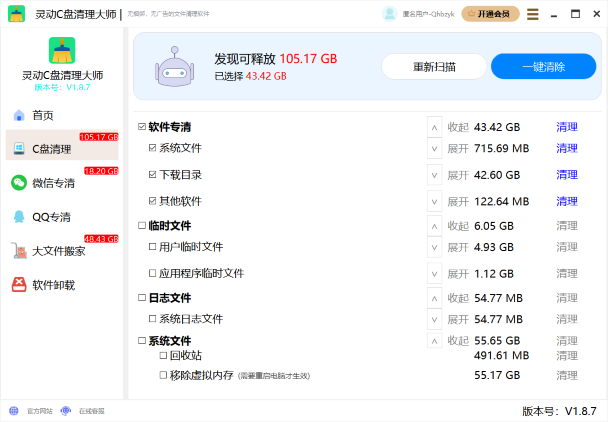Click the 在线客服 support icon
The height and width of the screenshot is (422, 608).
click(x=66, y=410)
